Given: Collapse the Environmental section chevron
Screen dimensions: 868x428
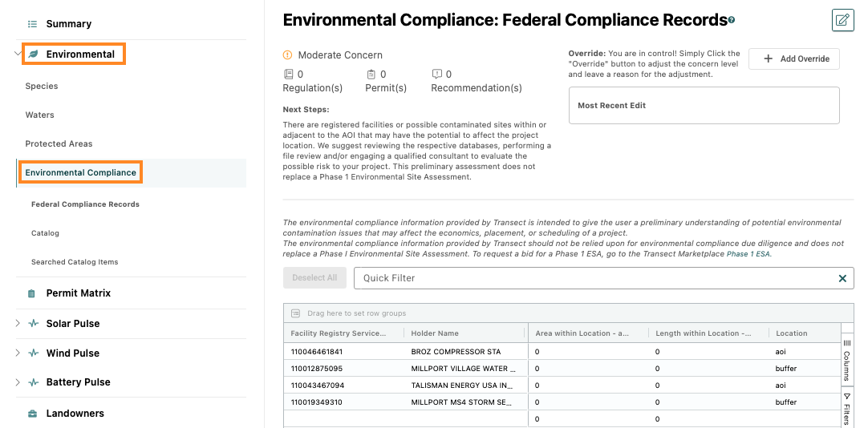Looking at the screenshot, I should click(18, 55).
